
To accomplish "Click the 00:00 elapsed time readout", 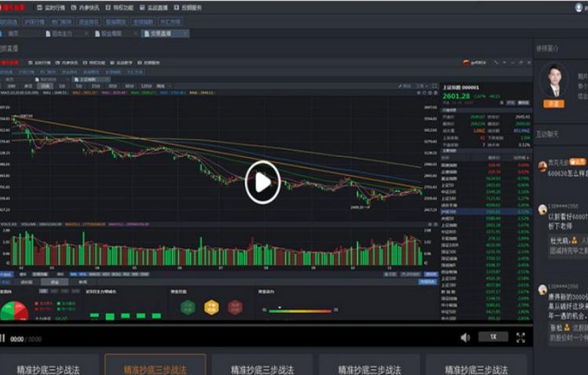I will (x=16, y=339).
